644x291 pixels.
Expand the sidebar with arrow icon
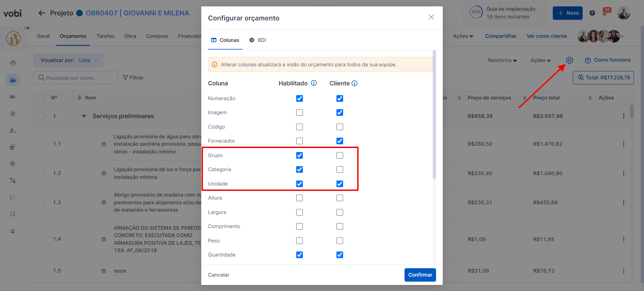tap(27, 28)
